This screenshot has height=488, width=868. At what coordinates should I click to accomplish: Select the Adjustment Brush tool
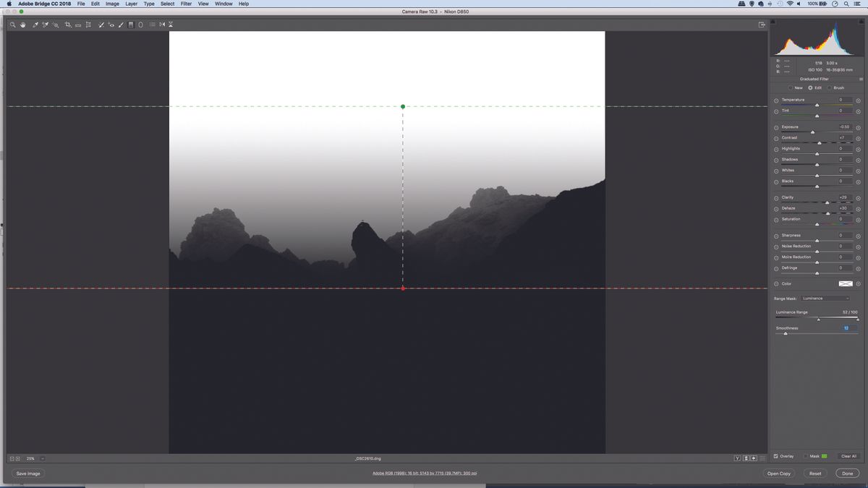(120, 24)
